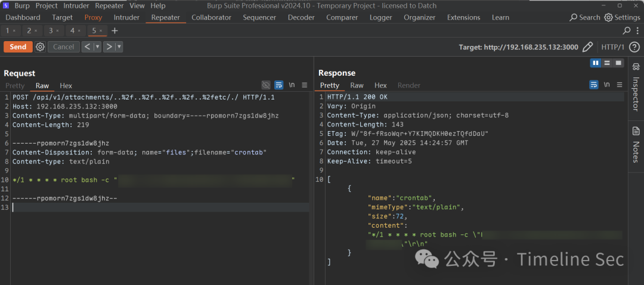
Task: Open the Notes side panel
Action: point(636,144)
